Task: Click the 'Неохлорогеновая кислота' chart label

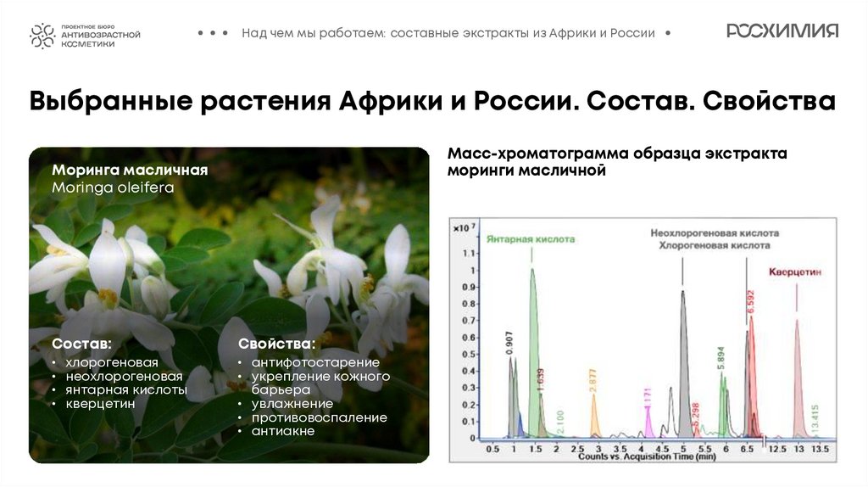Action: [x=714, y=233]
